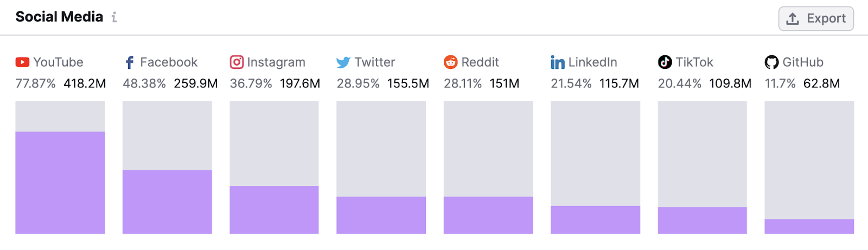Screen dimensions: 868x250
Task: Click the LinkedIn platform label
Action: pos(592,62)
